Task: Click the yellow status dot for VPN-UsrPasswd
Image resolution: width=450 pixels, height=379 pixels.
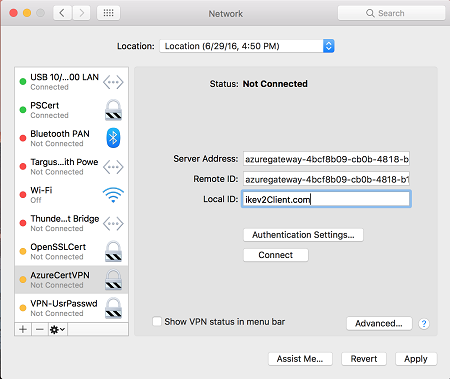Action: (x=23, y=308)
